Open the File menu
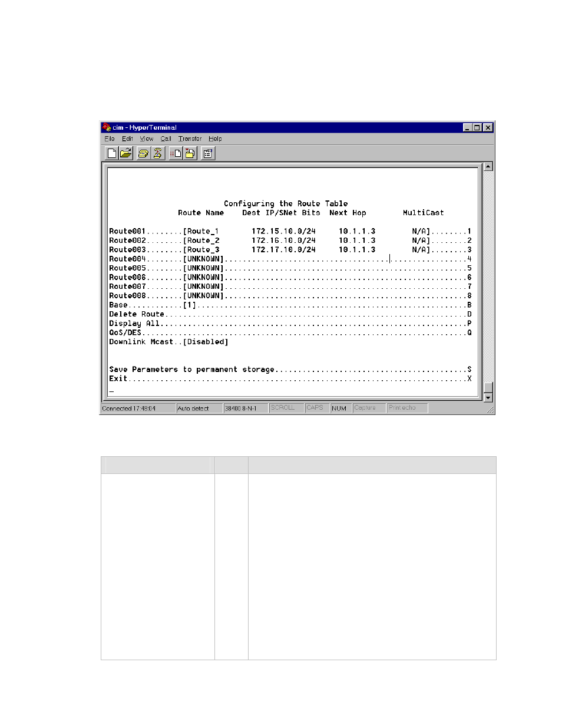The height and width of the screenshot is (728, 562). click(x=110, y=139)
